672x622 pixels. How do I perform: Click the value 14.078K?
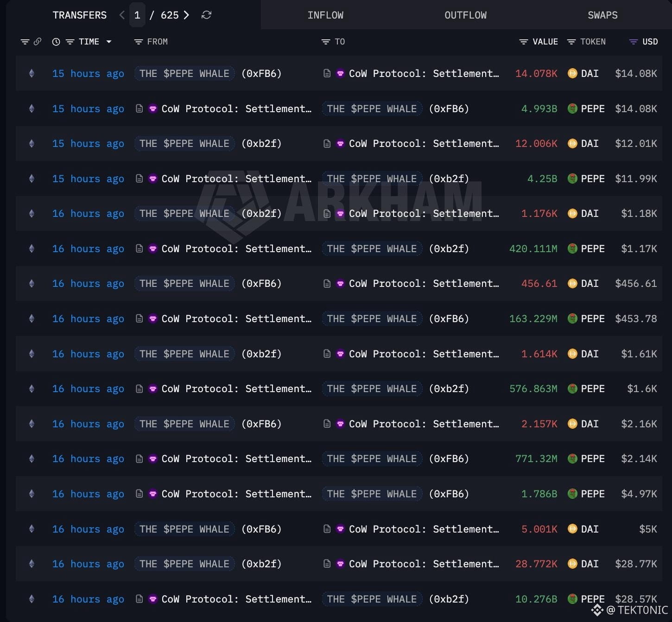click(536, 73)
